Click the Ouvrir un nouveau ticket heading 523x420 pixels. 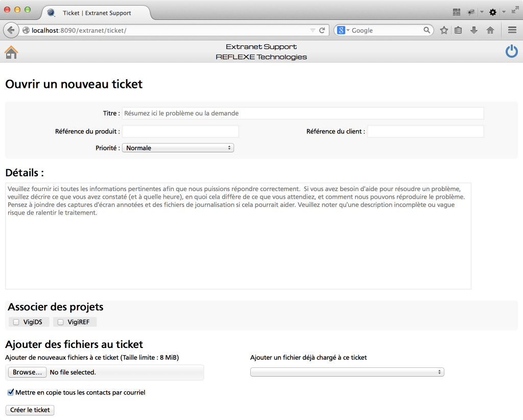(x=74, y=84)
